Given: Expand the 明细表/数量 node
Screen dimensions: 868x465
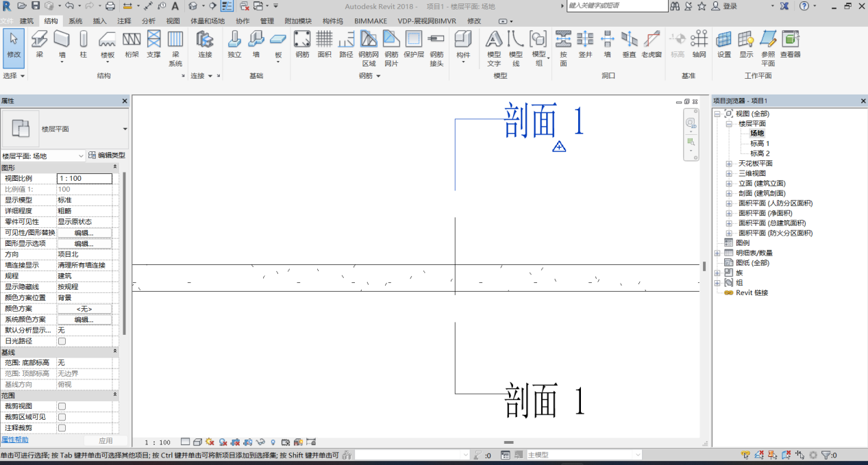Looking at the screenshot, I should tap(717, 253).
